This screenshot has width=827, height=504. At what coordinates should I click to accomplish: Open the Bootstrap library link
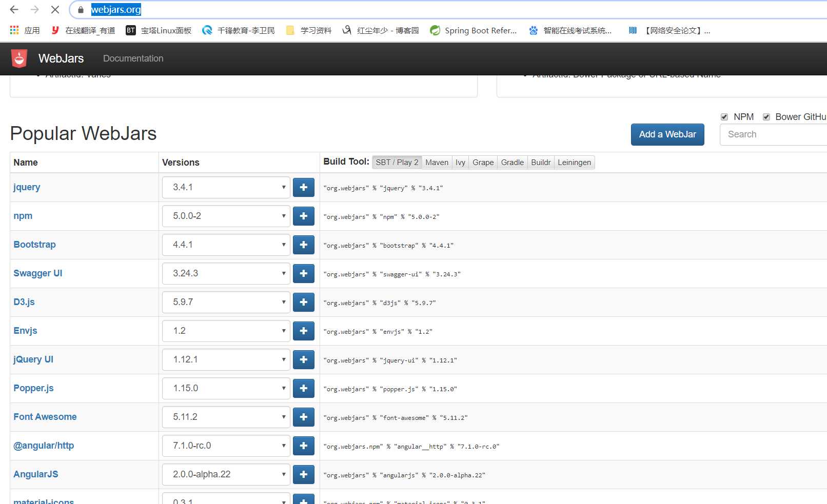coord(34,245)
